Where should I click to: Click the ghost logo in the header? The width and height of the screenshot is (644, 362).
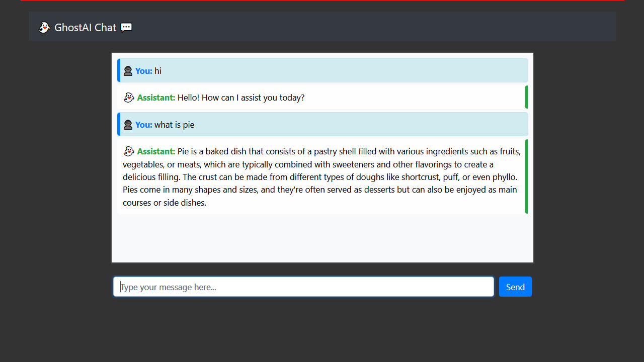coord(44,28)
